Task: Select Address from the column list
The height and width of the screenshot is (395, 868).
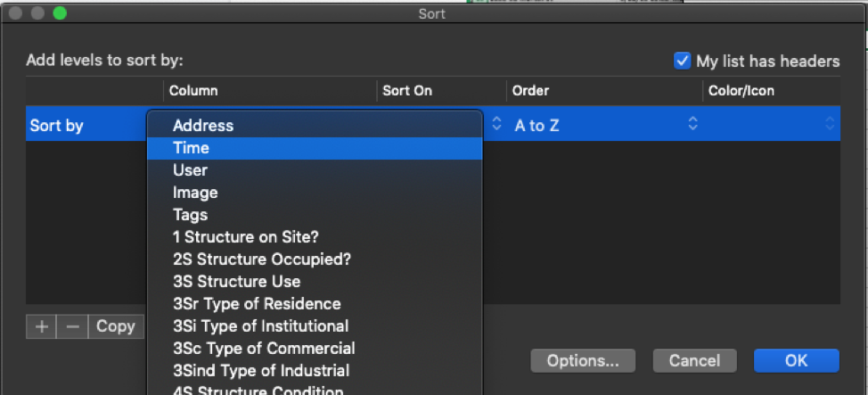Action: click(203, 126)
